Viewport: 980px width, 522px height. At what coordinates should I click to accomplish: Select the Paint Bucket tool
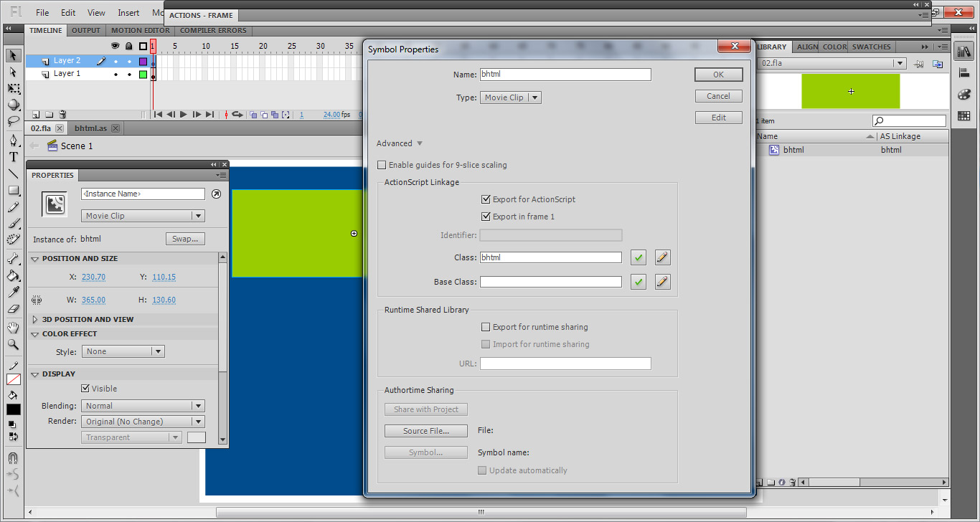[x=13, y=275]
